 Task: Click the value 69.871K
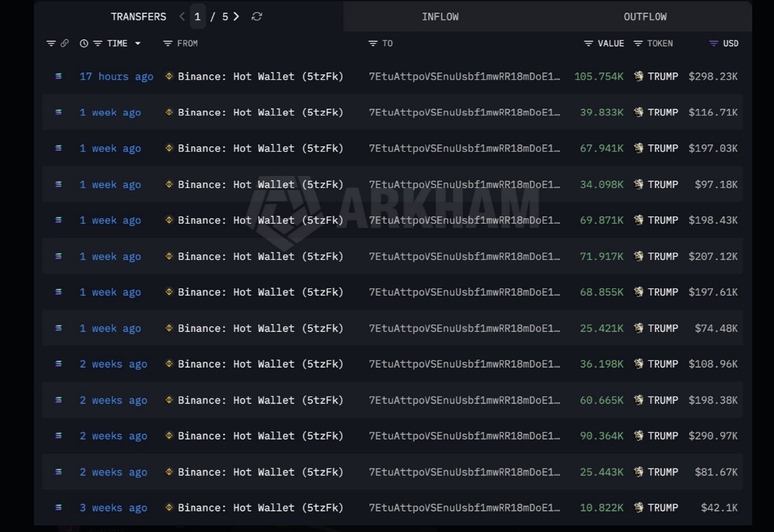click(x=602, y=220)
